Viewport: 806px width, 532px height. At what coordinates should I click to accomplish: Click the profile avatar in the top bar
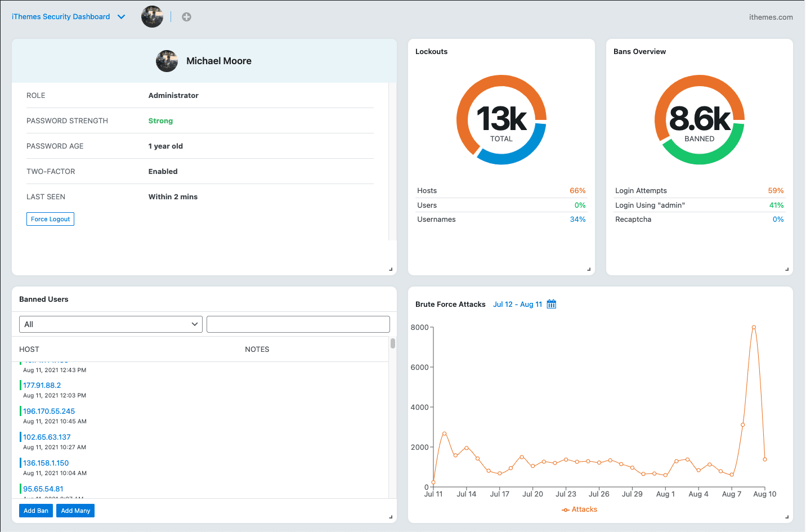click(152, 16)
